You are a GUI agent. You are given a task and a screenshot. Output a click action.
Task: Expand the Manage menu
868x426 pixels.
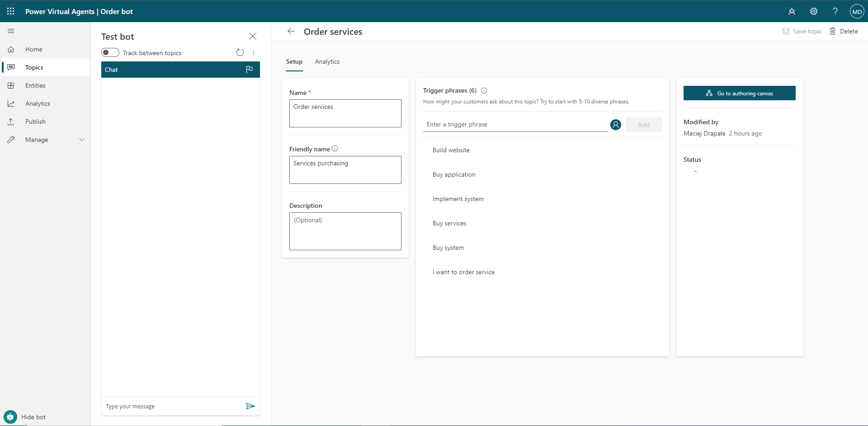[x=82, y=139]
